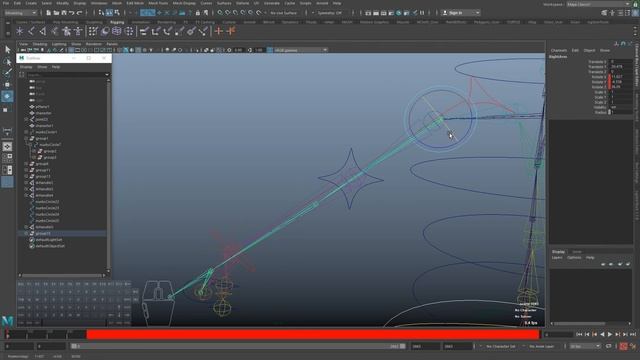Open the Outliner Show menu
This screenshot has width=640, height=360.
coord(42,67)
